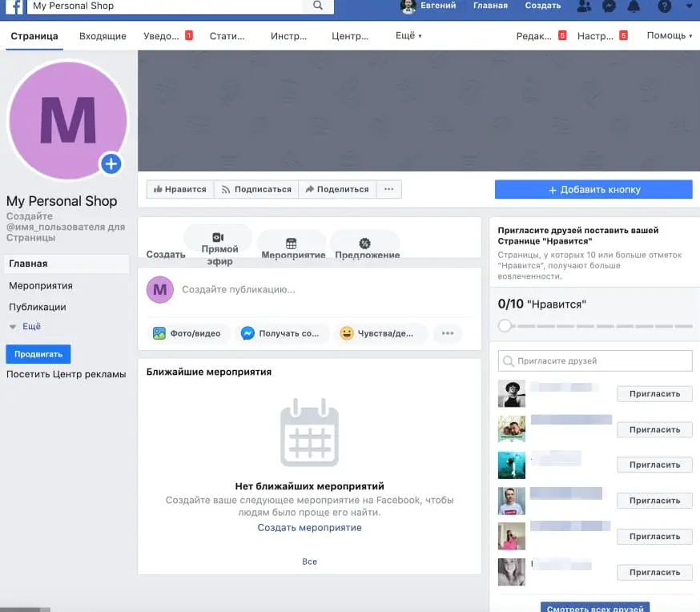This screenshot has height=612, width=700.
Task: Open the Входящие tab
Action: [x=103, y=36]
